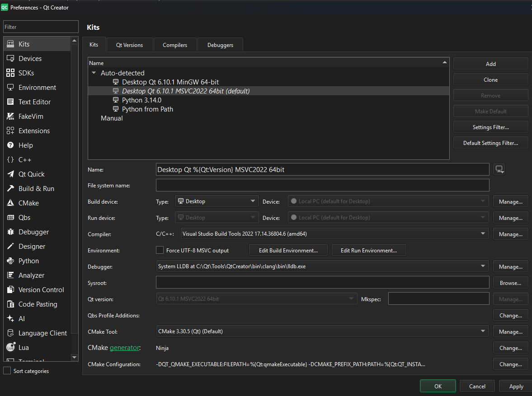The height and width of the screenshot is (396, 532).
Task: Open the CMake Tool dropdown
Action: [x=322, y=331]
